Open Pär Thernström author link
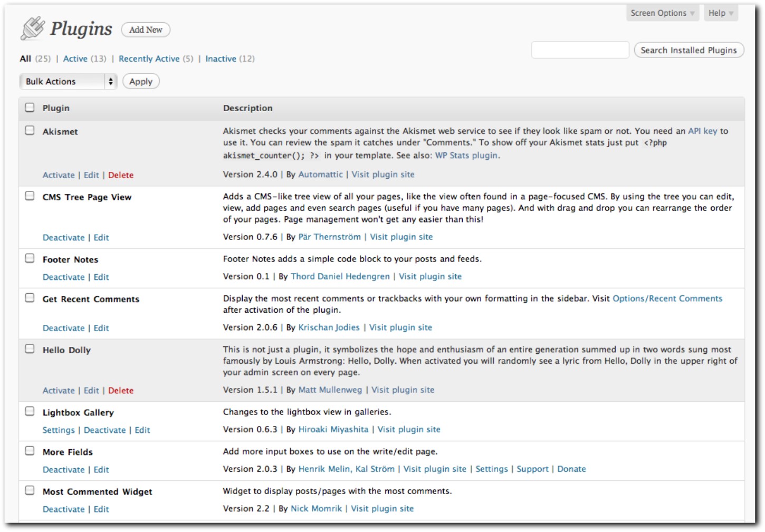Viewport: 765px width, 532px height. tap(329, 237)
